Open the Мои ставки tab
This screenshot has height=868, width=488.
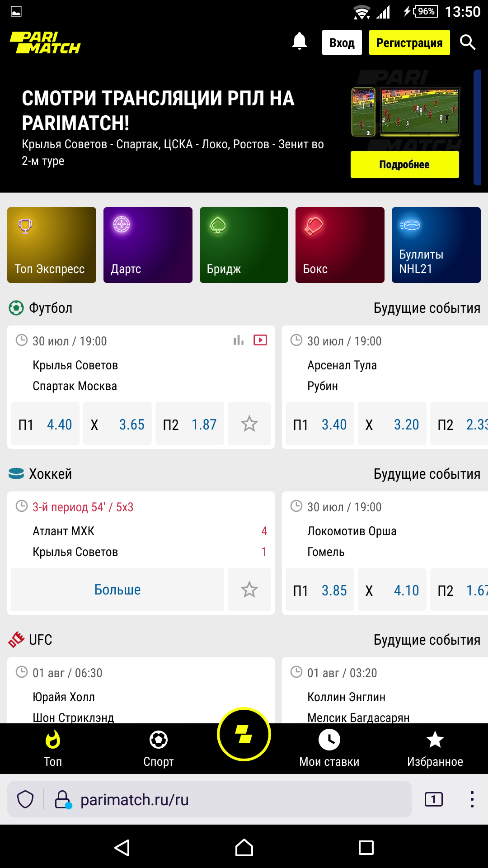[329, 749]
